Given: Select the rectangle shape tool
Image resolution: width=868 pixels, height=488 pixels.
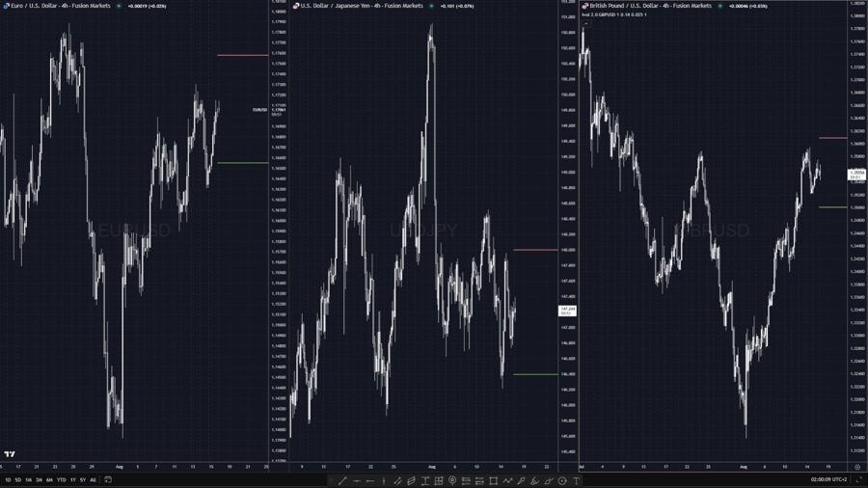Looking at the screenshot, I should click(493, 480).
